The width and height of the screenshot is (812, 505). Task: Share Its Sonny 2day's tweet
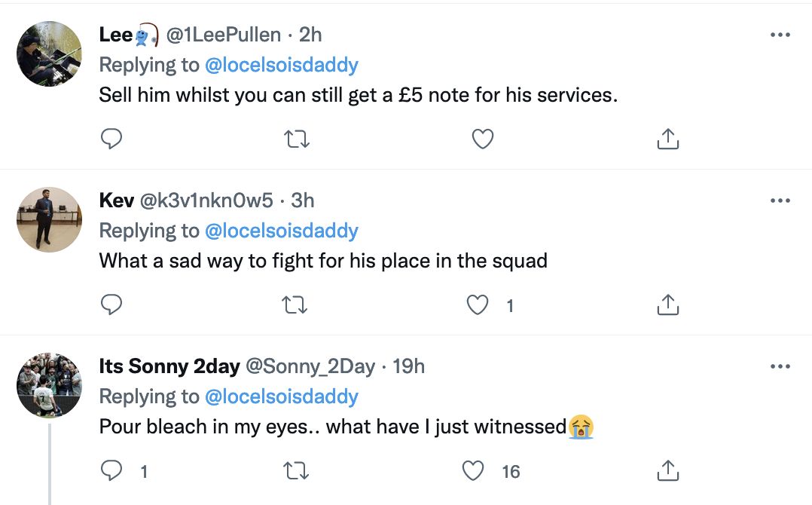[668, 471]
